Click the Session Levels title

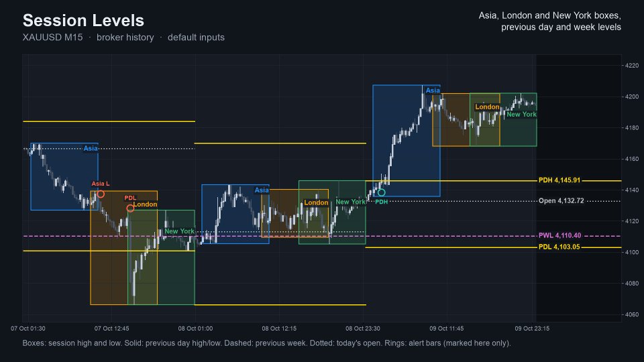point(83,20)
